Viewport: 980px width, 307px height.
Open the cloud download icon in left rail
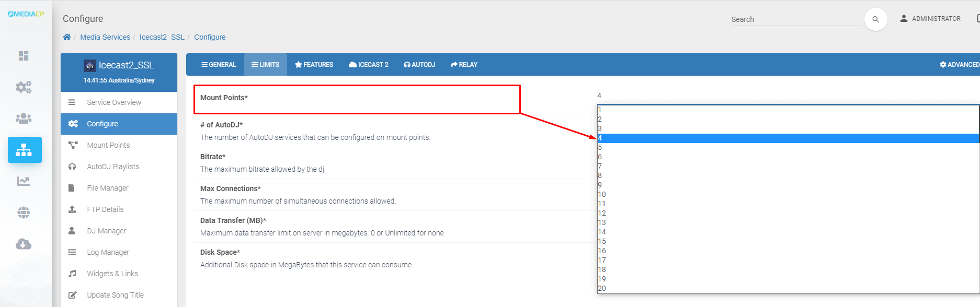(24, 244)
